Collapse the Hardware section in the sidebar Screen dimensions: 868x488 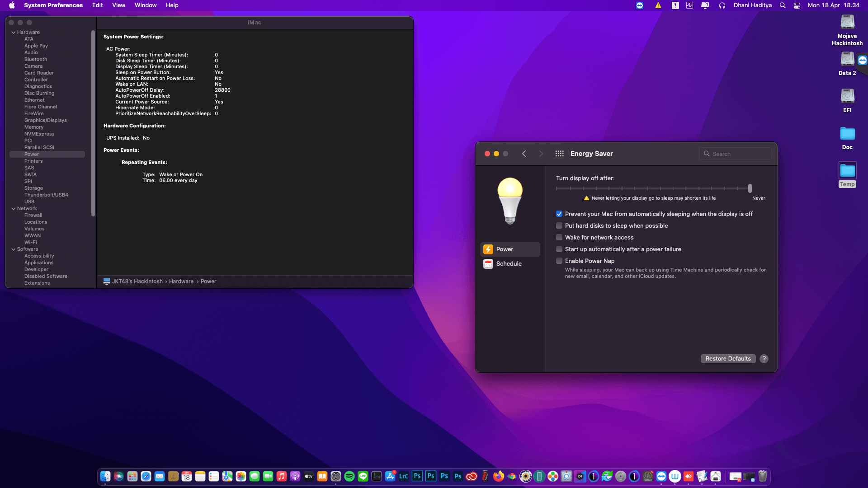(14, 33)
